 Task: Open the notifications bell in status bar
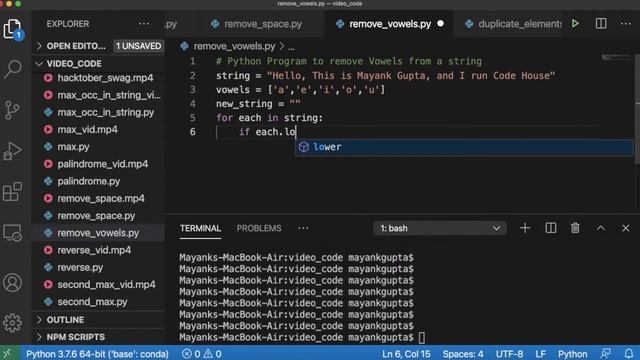point(629,353)
